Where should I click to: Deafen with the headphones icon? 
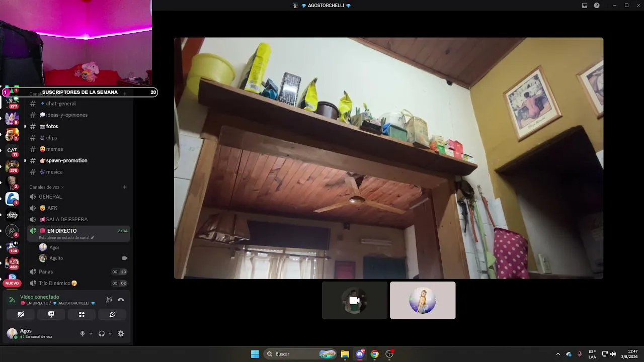tap(102, 333)
